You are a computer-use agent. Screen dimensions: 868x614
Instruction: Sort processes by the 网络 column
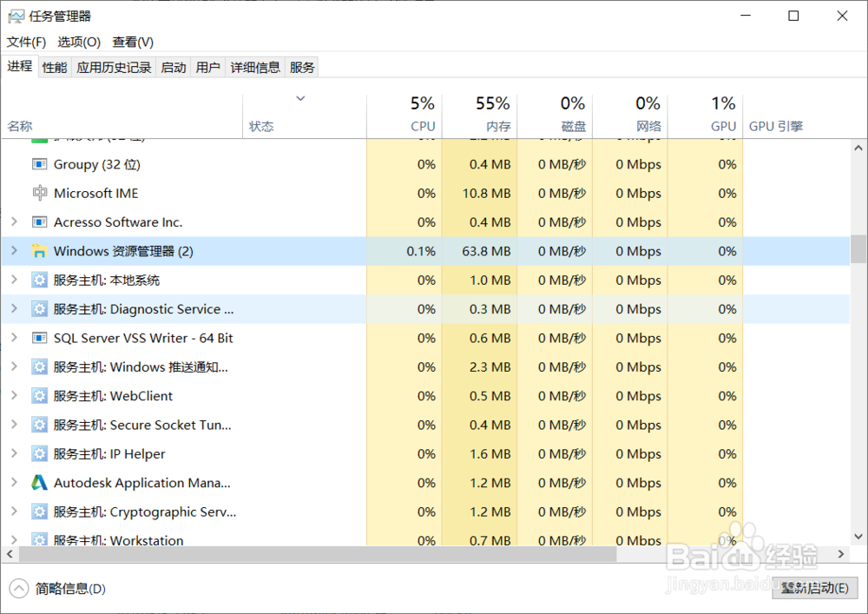pyautogui.click(x=630, y=116)
